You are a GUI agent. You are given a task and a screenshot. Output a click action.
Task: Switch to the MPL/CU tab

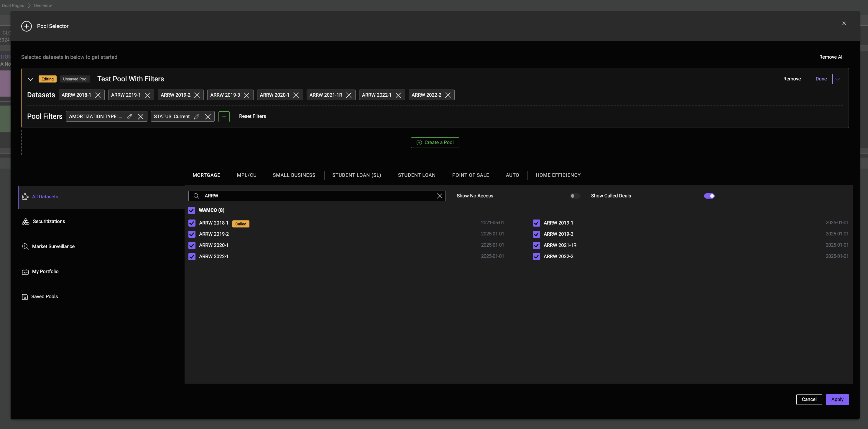(246, 175)
